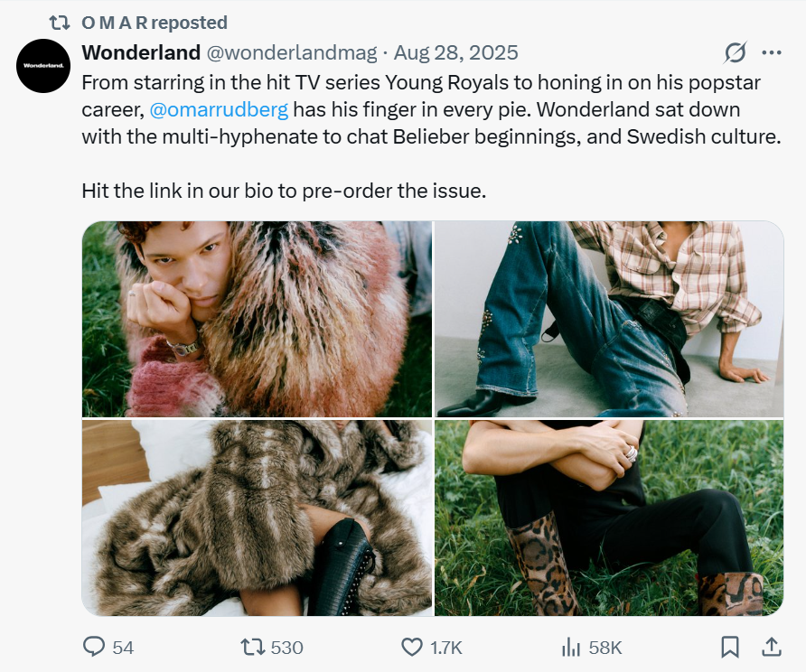
Task: Open the pink fur coat photo
Action: [257, 319]
